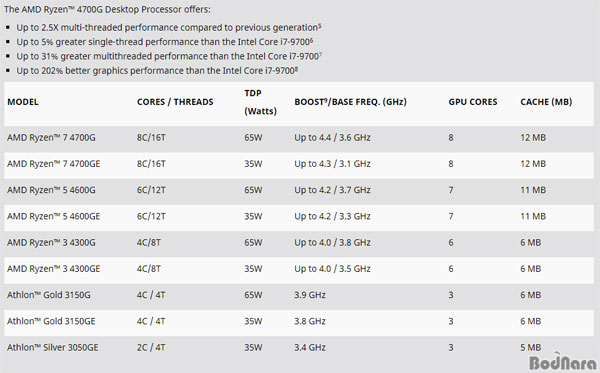The height and width of the screenshot is (373, 600).
Task: Click the CACHE (MB) column header
Action: coord(546,102)
